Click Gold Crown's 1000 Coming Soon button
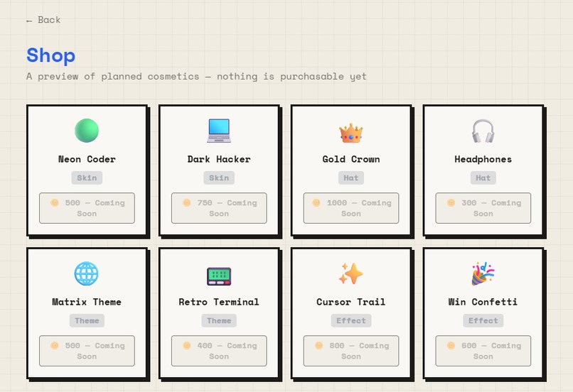Screen dimensions: 573x392 [x=351, y=208]
